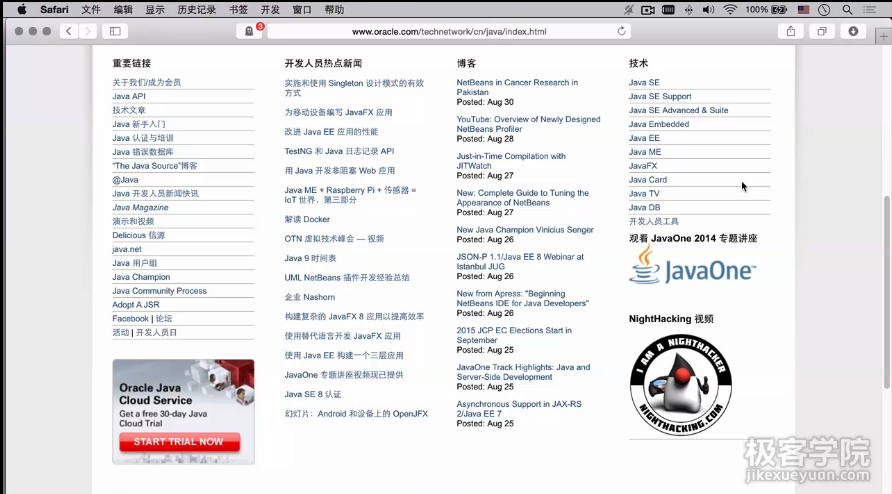
Task: Open the Facebook link
Action: (130, 319)
